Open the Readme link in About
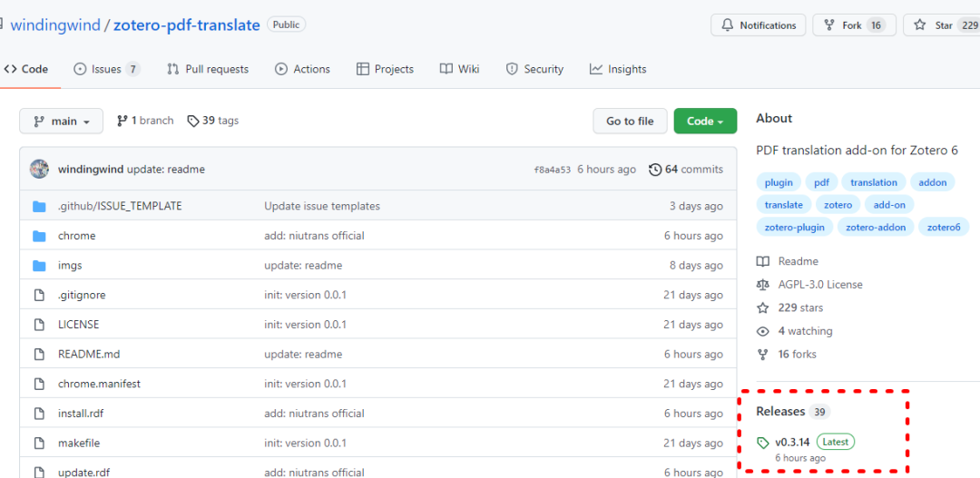This screenshot has width=980, height=478. (788, 261)
